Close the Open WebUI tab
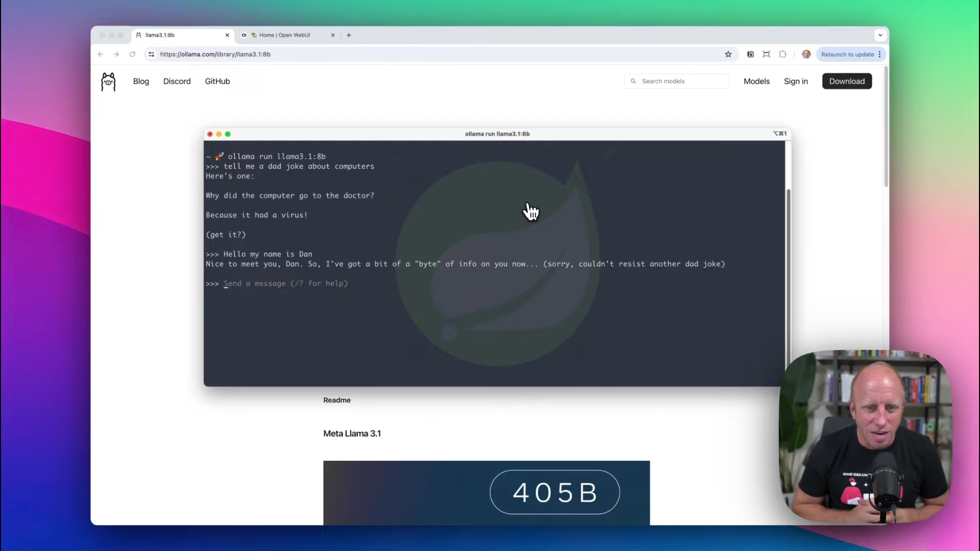The height and width of the screenshot is (551, 980). pos(333,35)
